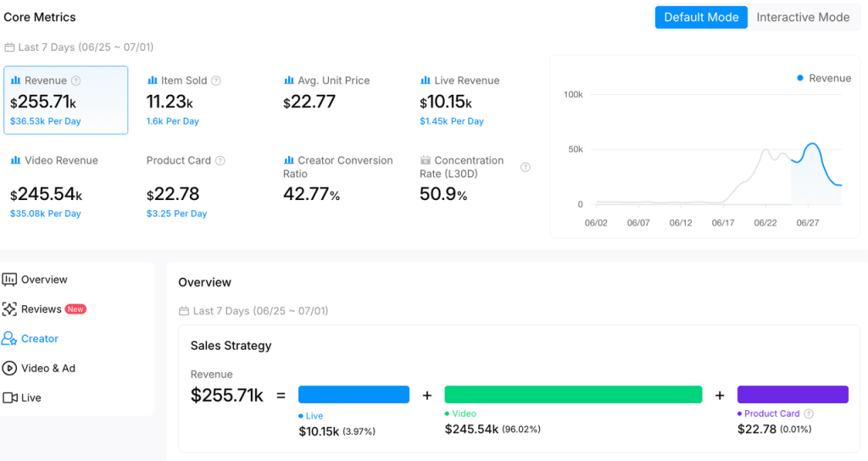Click the New badge next to Reviews
This screenshot has height=461, width=868.
click(x=75, y=309)
